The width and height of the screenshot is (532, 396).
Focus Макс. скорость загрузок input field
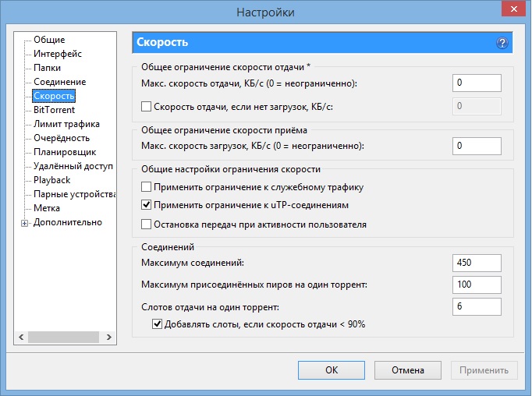click(x=477, y=146)
